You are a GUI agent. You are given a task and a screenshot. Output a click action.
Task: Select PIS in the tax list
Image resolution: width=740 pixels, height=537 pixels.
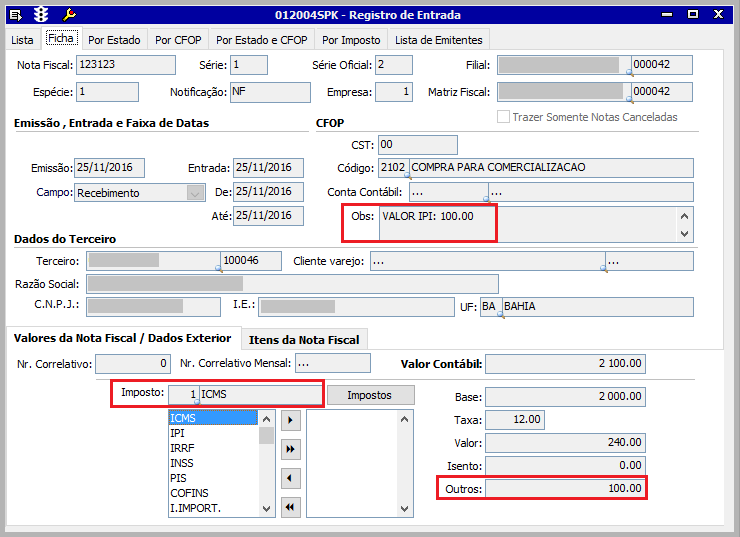tap(213, 478)
